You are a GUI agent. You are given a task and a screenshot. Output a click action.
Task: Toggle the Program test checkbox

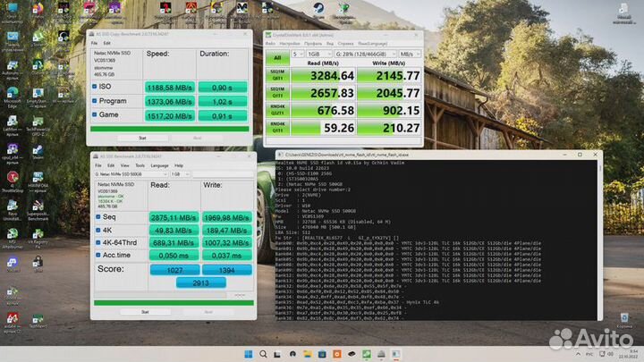95,100
